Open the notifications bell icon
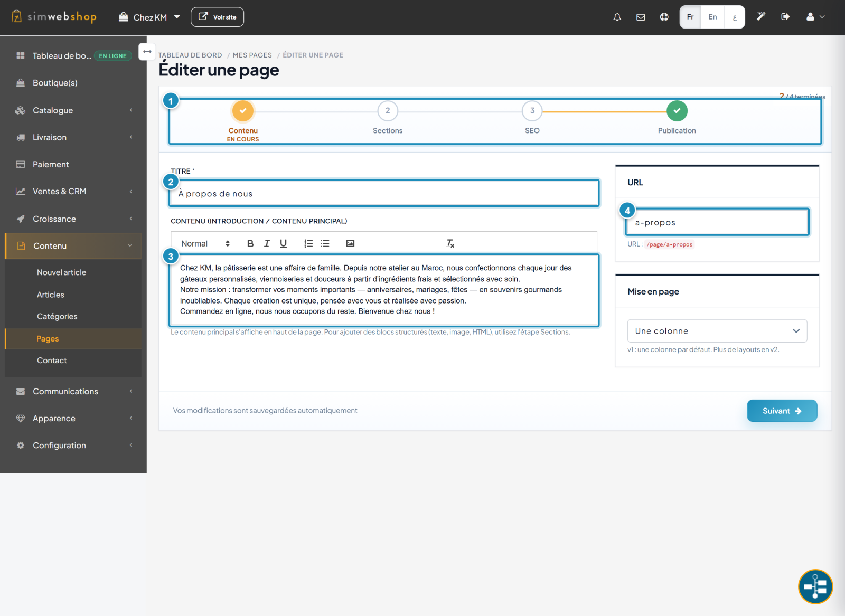 pyautogui.click(x=617, y=17)
